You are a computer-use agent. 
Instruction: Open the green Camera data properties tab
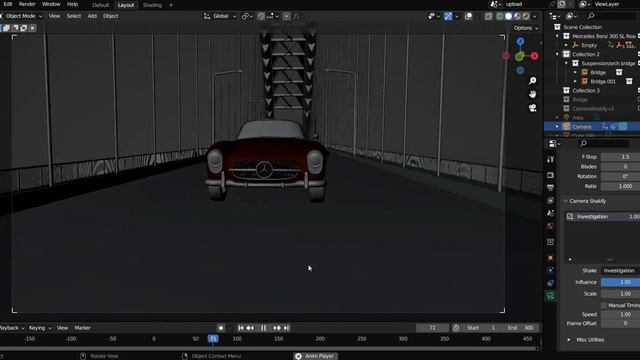click(550, 296)
